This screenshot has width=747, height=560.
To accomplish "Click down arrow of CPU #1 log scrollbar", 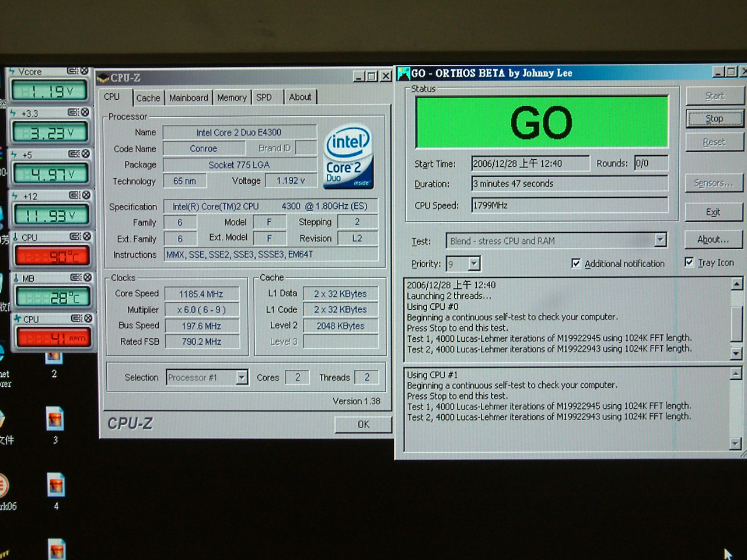I will tap(735, 444).
